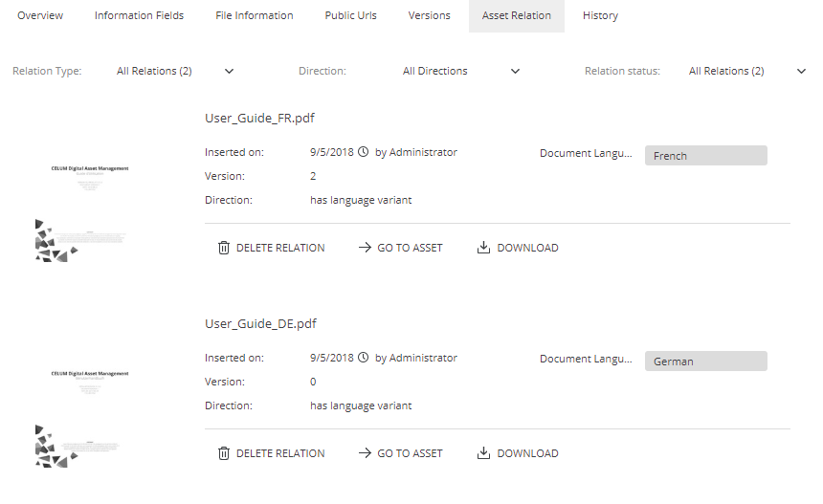Expand Relation Type chevron arrow
This screenshot has width=823, height=504.
coord(230,72)
